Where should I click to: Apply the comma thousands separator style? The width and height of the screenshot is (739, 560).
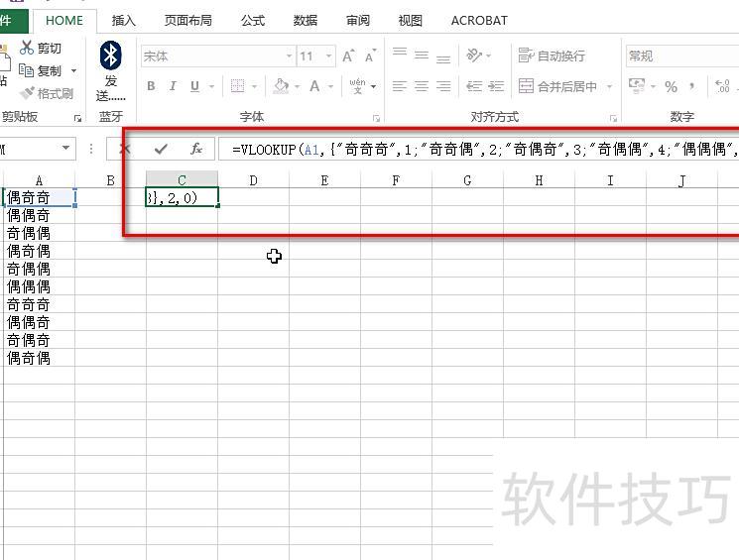(691, 86)
